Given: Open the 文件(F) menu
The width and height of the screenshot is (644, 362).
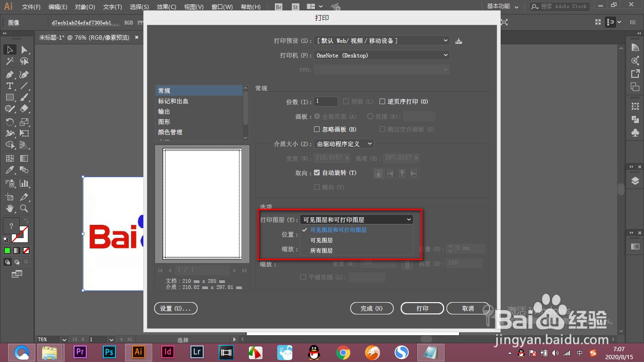Looking at the screenshot, I should coord(31,7).
